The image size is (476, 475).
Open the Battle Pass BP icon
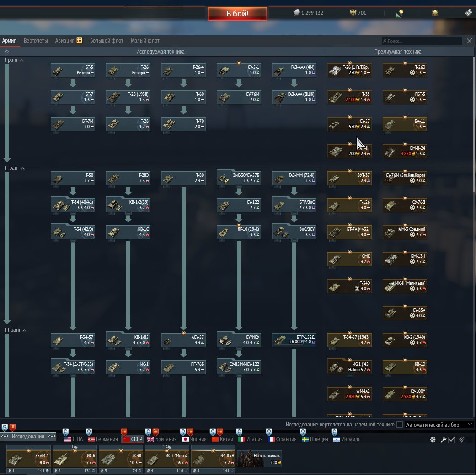[x=469, y=13]
